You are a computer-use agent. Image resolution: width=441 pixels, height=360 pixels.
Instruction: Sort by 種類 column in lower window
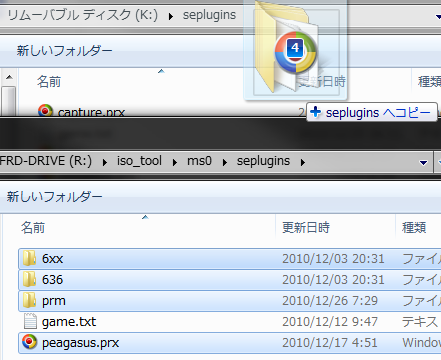[414, 228]
